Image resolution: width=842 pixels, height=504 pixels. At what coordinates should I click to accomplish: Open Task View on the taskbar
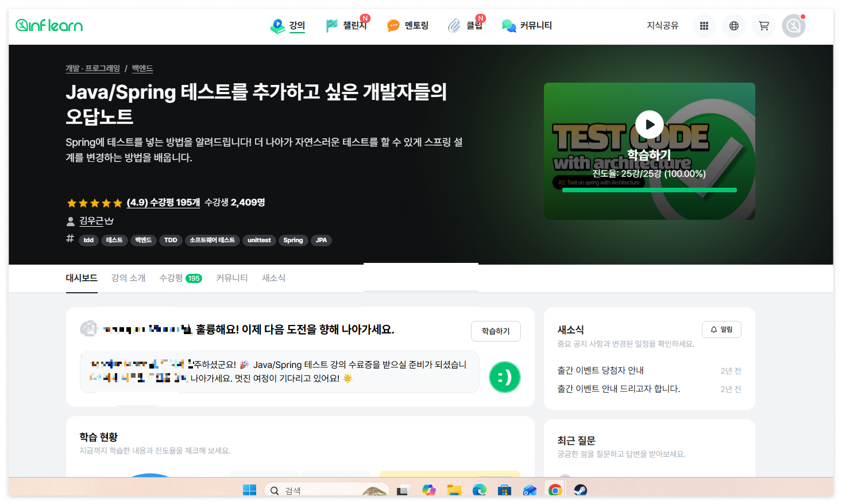[x=403, y=490]
